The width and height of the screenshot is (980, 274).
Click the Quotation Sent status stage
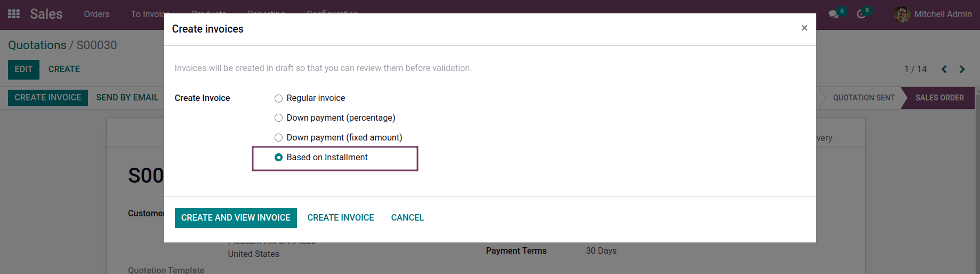pyautogui.click(x=863, y=98)
